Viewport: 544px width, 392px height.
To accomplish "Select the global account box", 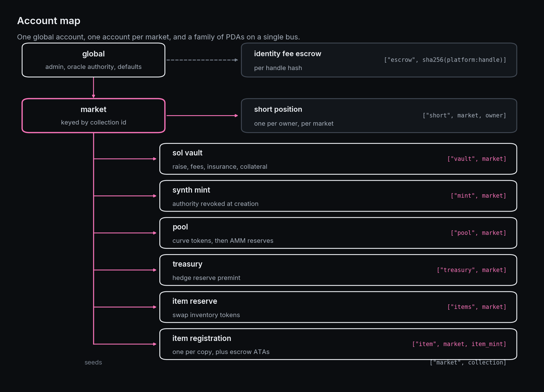I will pyautogui.click(x=94, y=60).
